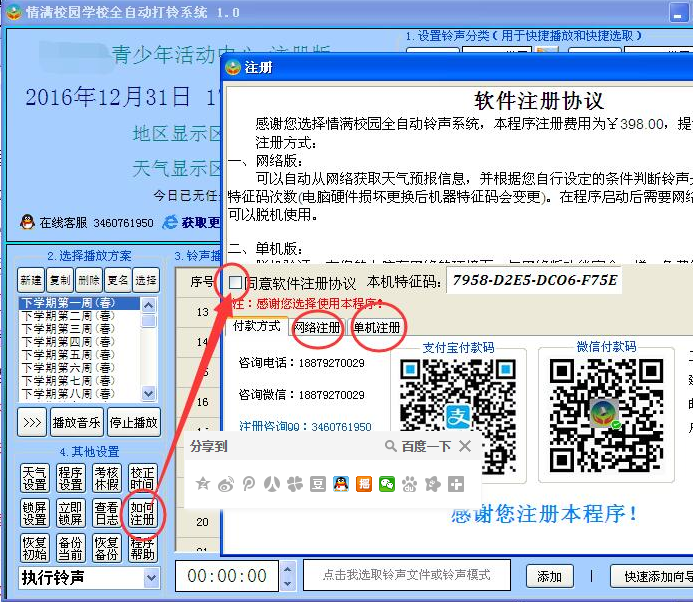Click the QQ 在线客服 penguin icon
Screen dimensions: 698x602
27,221
